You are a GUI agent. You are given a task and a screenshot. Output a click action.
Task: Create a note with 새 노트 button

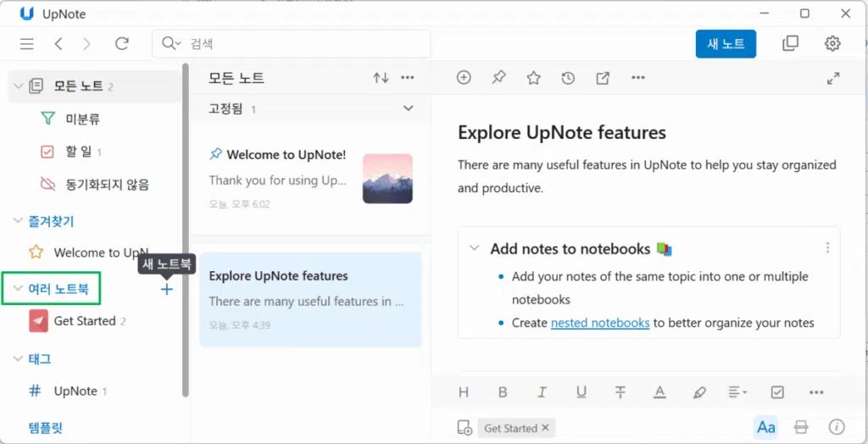pyautogui.click(x=726, y=44)
